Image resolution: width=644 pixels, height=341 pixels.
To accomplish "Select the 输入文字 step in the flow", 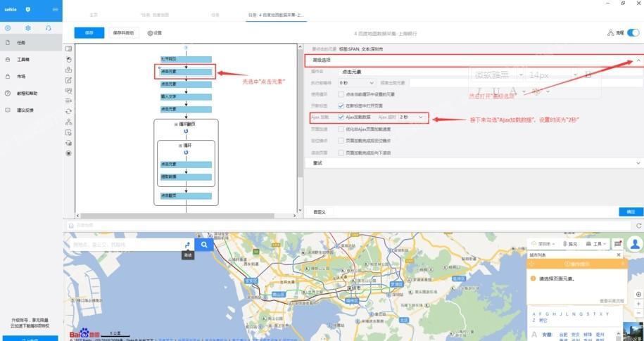I will coord(186,97).
